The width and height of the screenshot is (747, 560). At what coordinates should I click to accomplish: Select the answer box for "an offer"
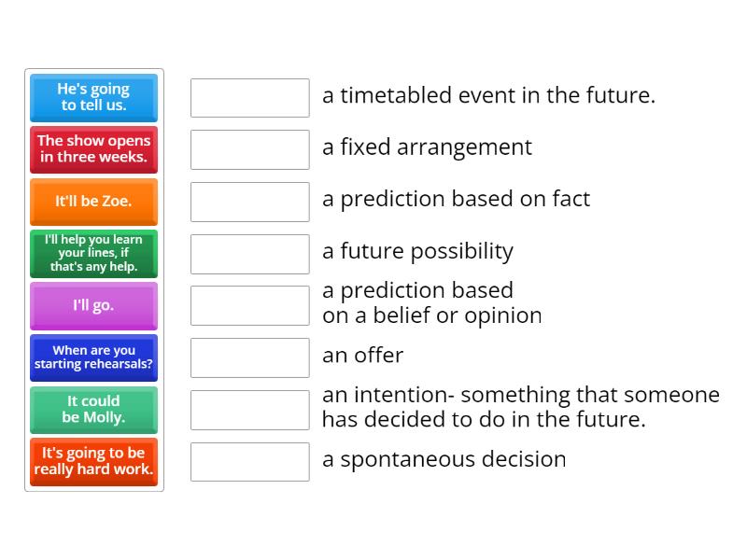coord(249,357)
